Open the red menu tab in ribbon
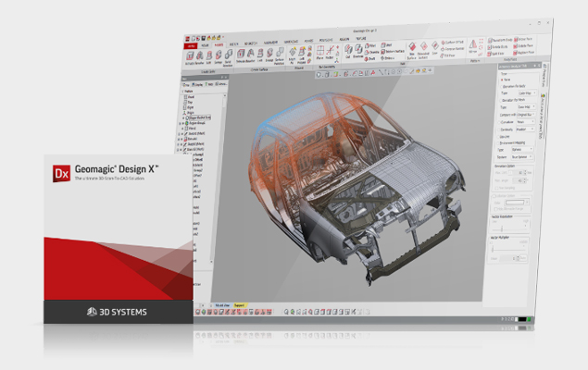The image size is (588, 370). [x=191, y=45]
